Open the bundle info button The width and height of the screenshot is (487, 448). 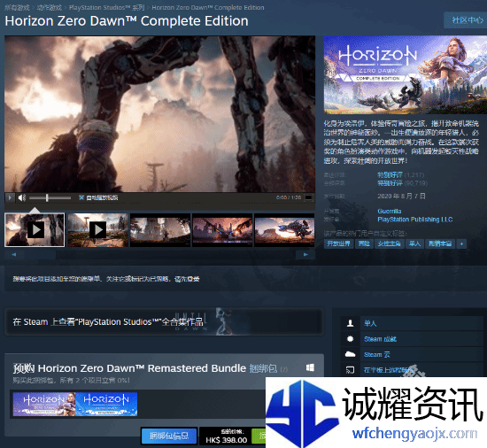tap(169, 436)
